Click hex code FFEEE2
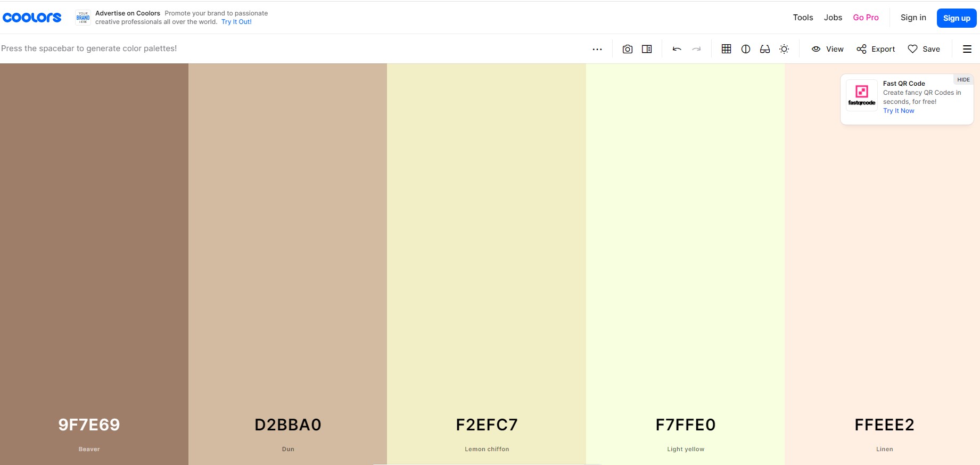980x465 pixels. pos(884,425)
